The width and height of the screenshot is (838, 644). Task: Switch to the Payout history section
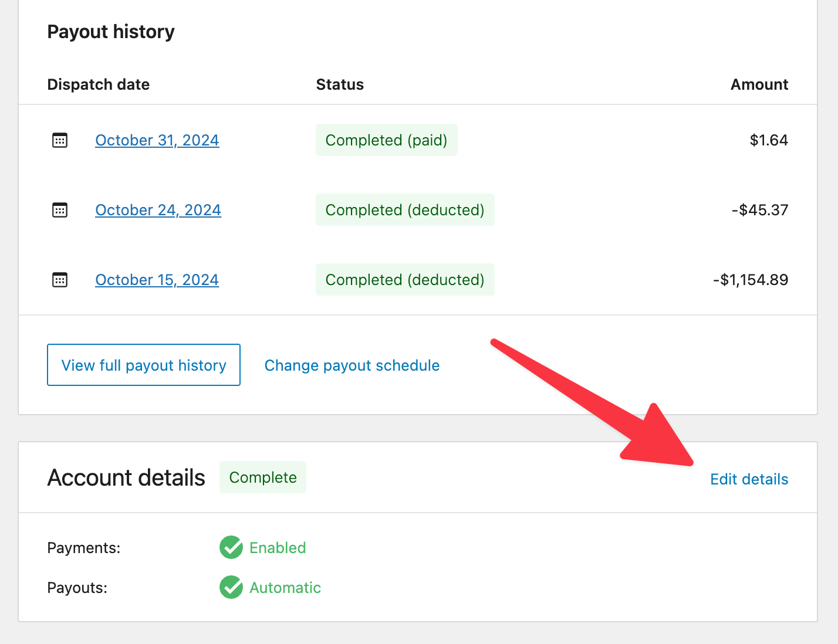pyautogui.click(x=110, y=31)
